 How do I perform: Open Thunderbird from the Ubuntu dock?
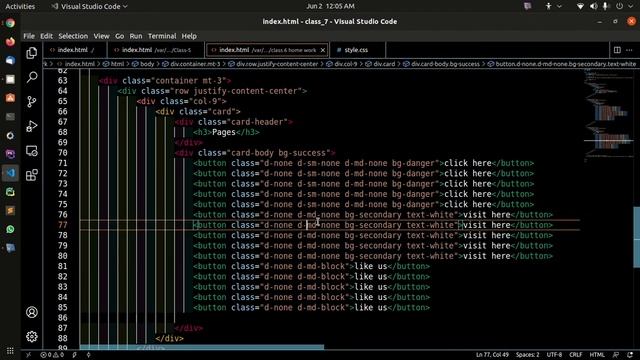tap(10, 60)
